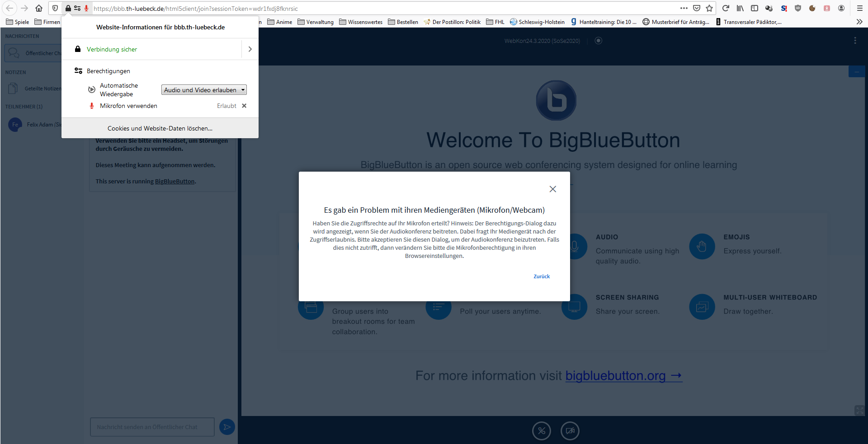The width and height of the screenshot is (868, 444).
Task: Click the Zurück link in the dialog
Action: (542, 276)
